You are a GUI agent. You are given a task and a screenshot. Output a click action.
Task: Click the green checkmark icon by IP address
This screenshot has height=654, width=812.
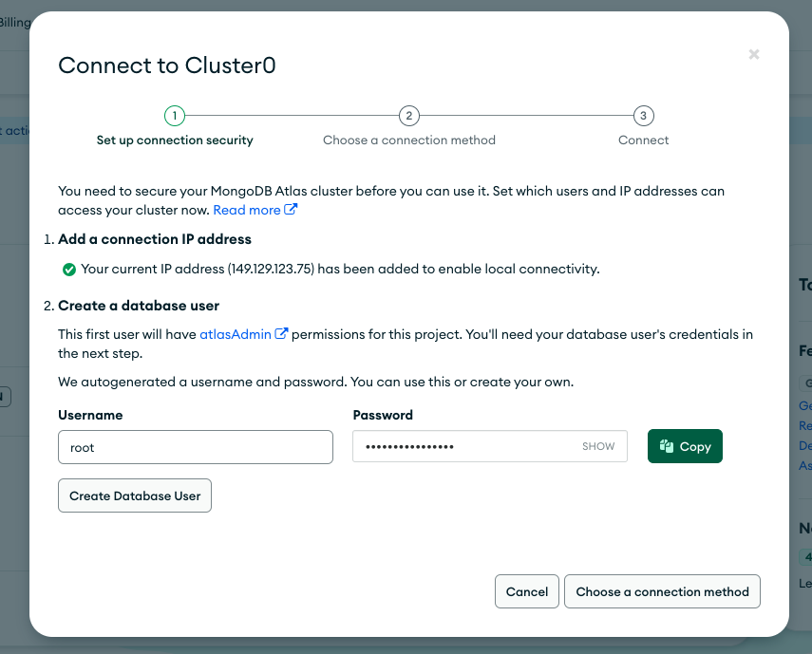point(69,270)
